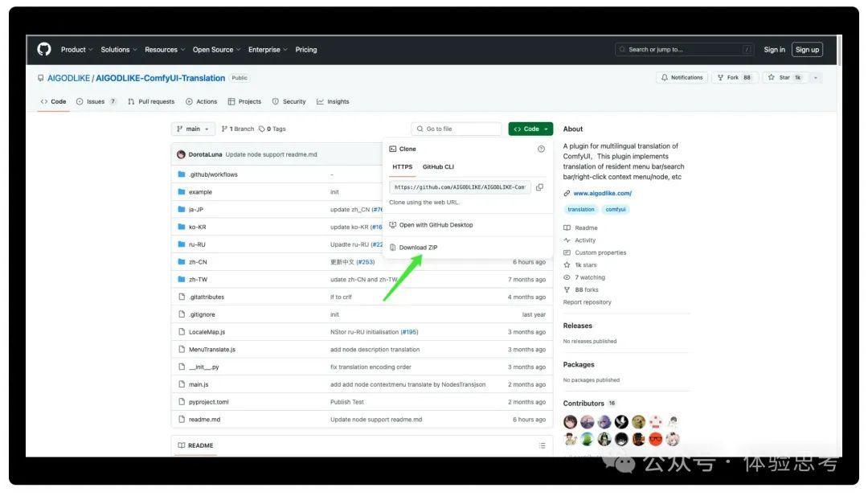
Task: Expand the Resources menu
Action: (165, 50)
